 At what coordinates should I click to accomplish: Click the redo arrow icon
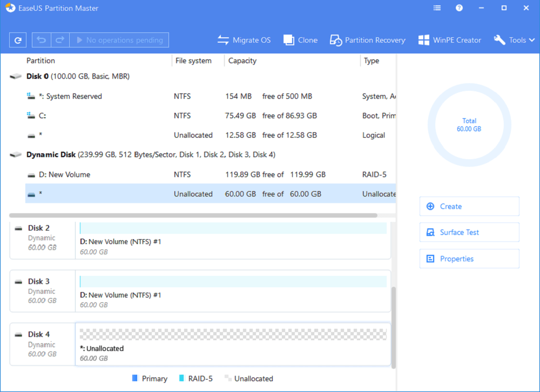pos(60,40)
